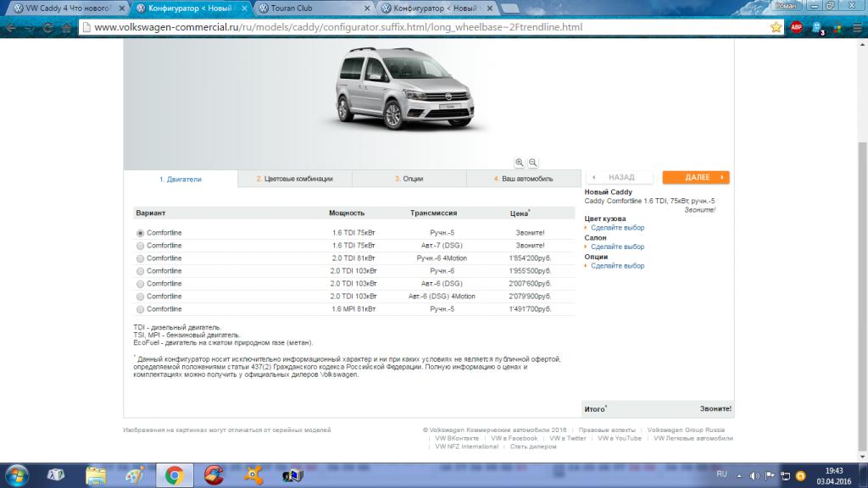The width and height of the screenshot is (868, 488).
Task: Switch the RU input language indicator
Action: (x=721, y=474)
